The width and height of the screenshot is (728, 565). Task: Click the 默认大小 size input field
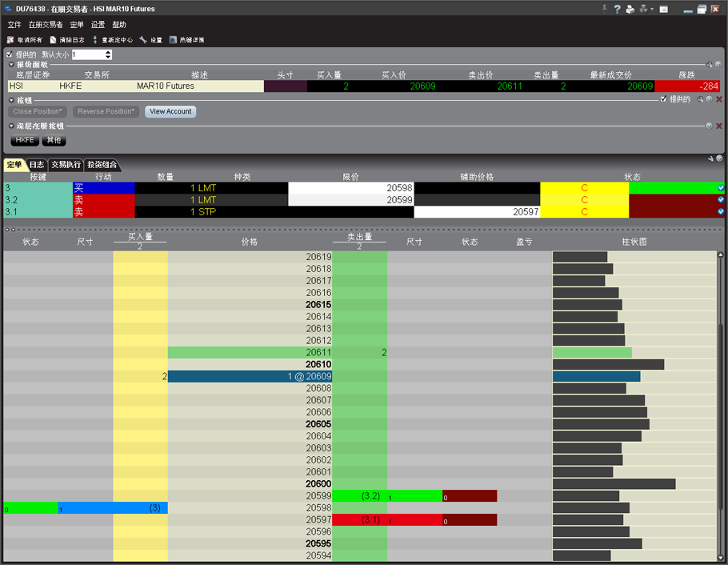(x=88, y=54)
